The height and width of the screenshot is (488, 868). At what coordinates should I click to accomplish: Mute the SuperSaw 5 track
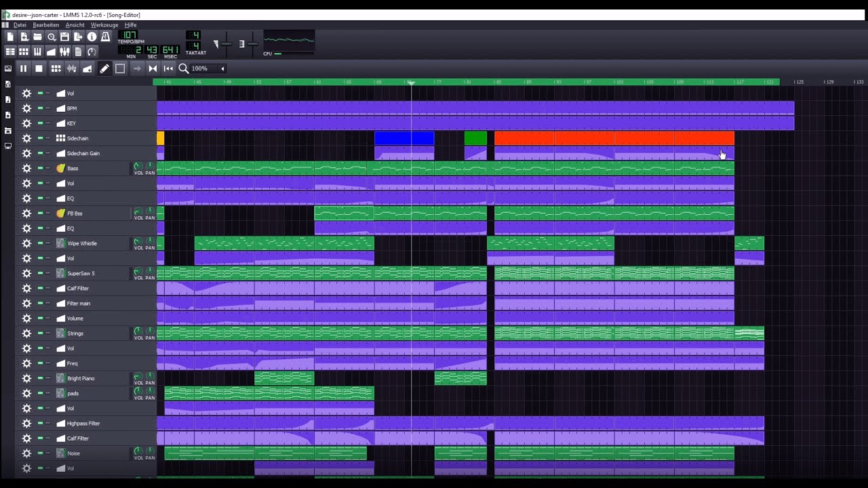[40, 273]
